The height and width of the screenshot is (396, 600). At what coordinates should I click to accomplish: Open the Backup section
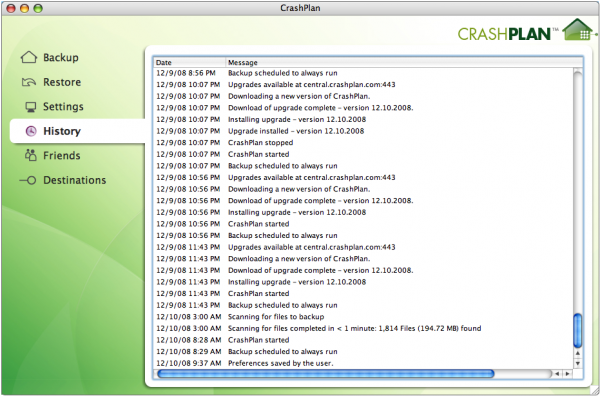tap(60, 58)
